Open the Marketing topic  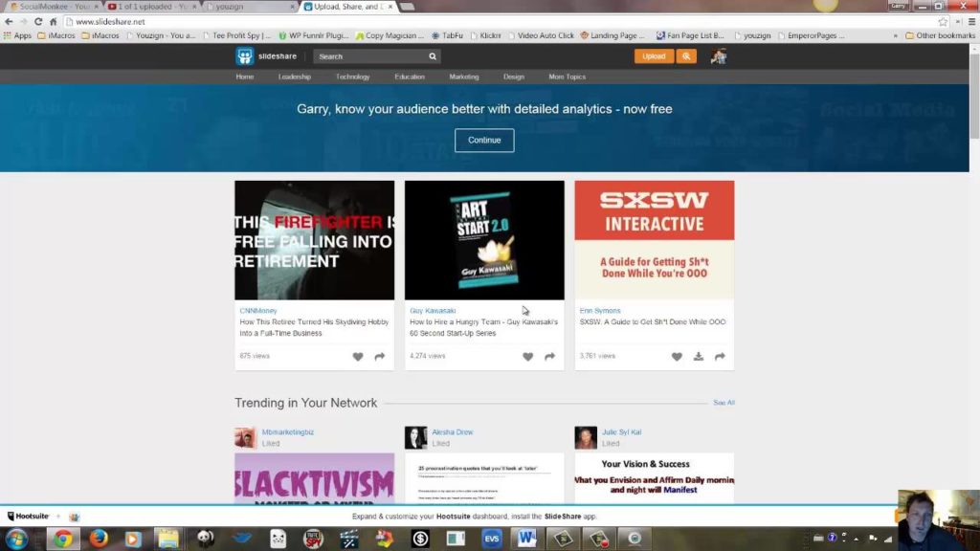pos(464,77)
